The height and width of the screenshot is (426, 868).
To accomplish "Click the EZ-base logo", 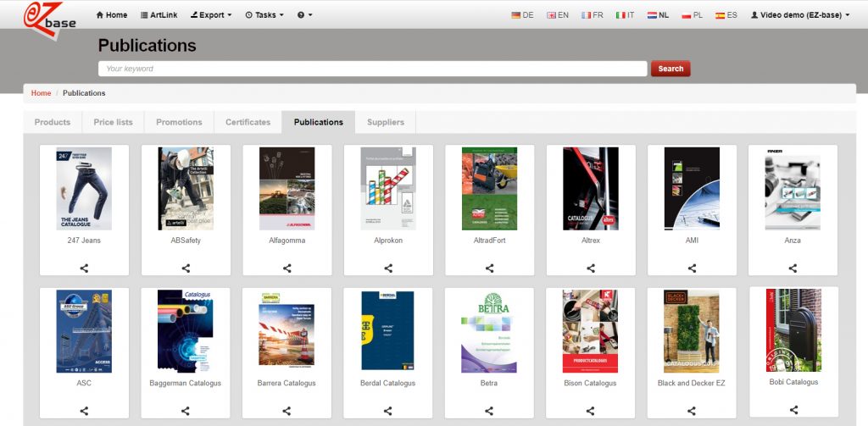I will [49, 19].
